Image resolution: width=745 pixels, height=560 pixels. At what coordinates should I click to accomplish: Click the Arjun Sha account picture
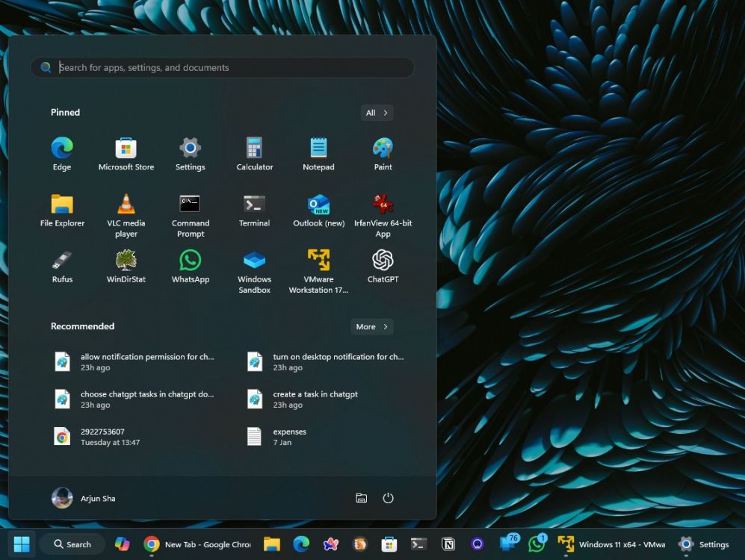pyautogui.click(x=62, y=498)
